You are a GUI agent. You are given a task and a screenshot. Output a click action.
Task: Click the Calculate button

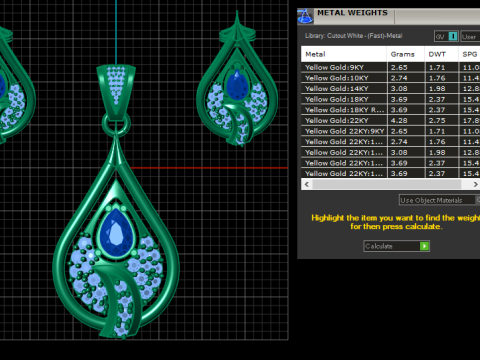(x=396, y=246)
